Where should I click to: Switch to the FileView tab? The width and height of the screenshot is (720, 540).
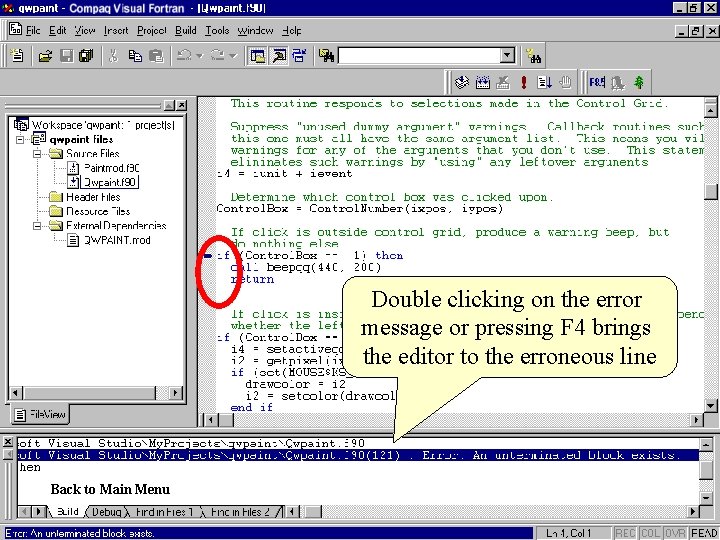(40, 414)
